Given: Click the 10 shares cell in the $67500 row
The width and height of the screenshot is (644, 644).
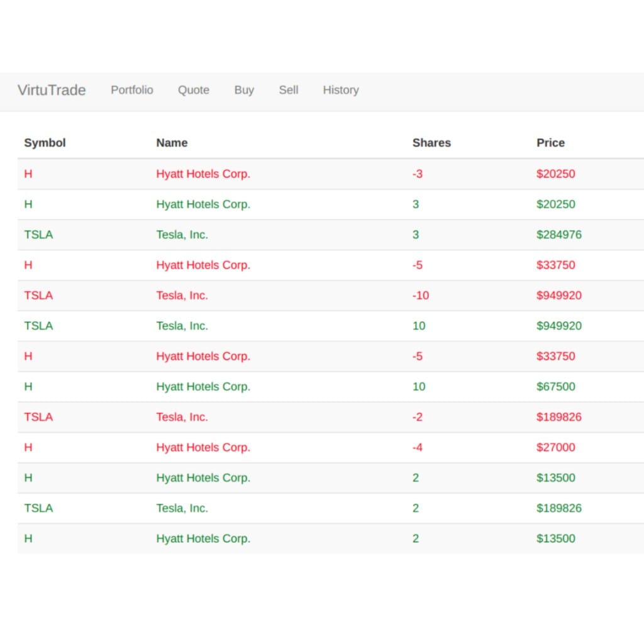Looking at the screenshot, I should pos(418,387).
